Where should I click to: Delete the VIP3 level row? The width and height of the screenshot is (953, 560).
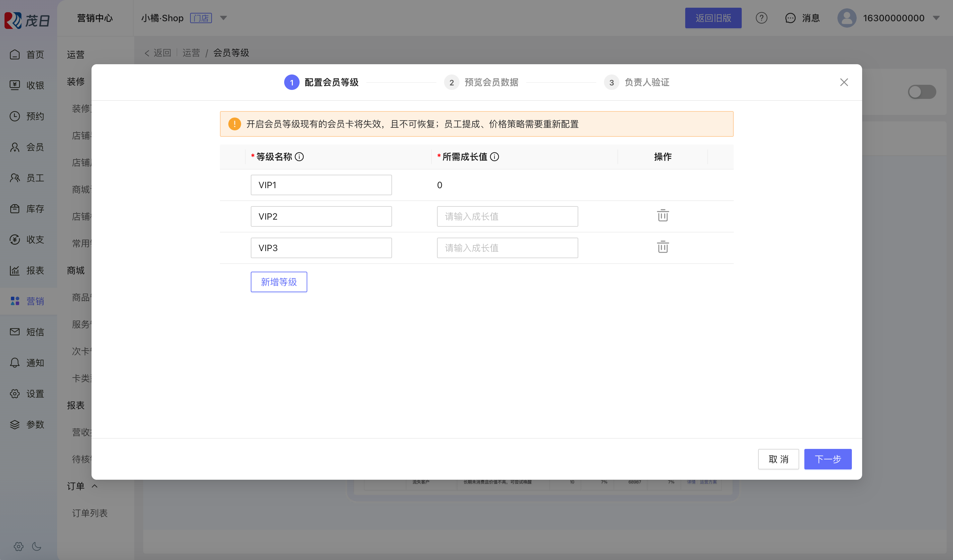(x=662, y=247)
